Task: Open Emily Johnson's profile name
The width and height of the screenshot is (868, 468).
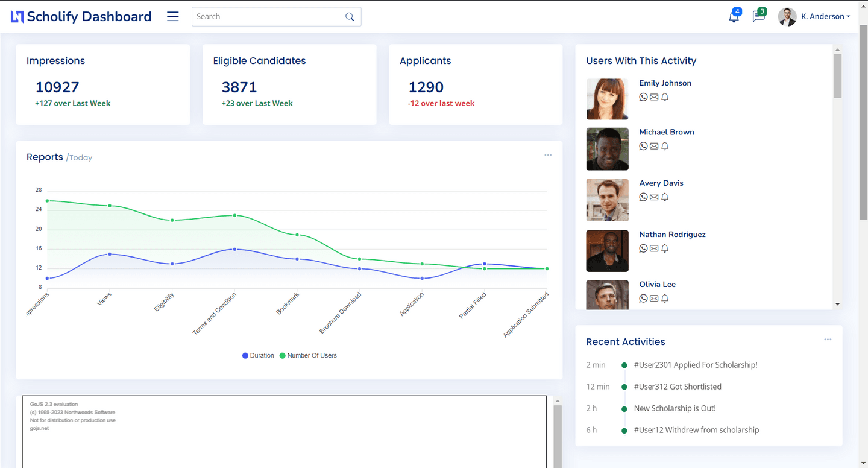Action: click(x=665, y=83)
